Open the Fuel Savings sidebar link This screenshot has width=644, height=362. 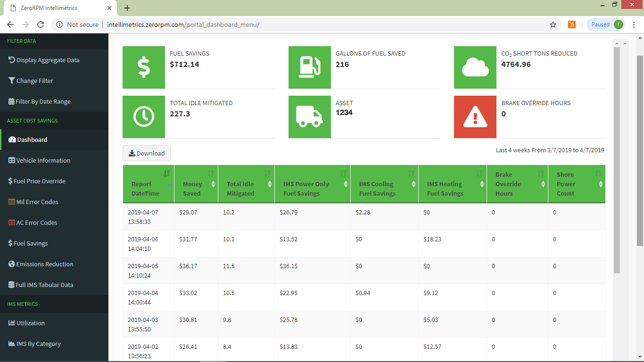pos(28,243)
